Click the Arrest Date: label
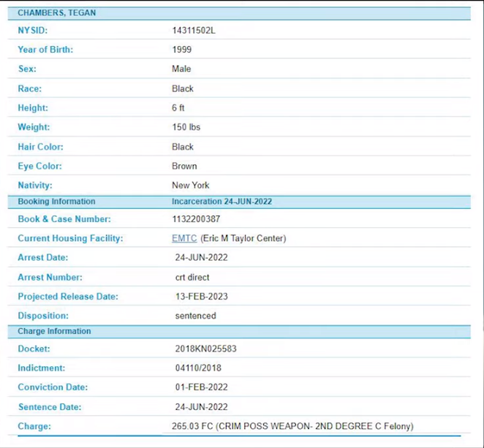Viewport: 484px width, 448px height. [43, 258]
